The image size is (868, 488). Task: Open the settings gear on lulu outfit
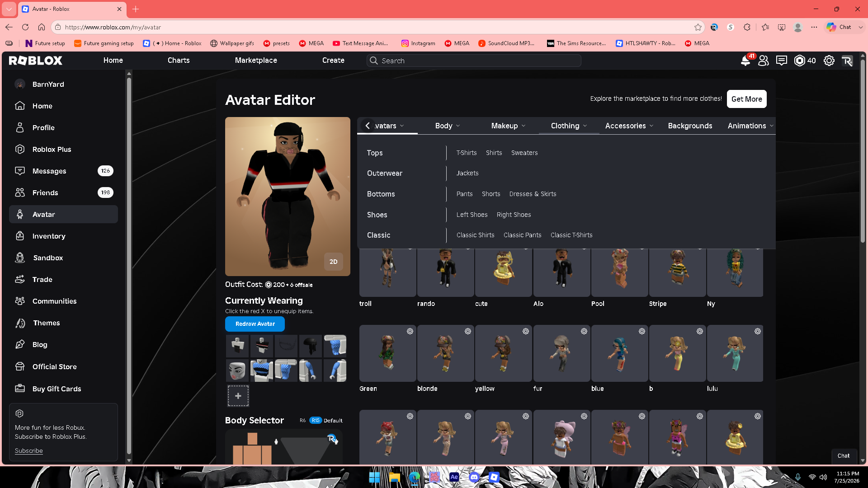pyautogui.click(x=758, y=331)
